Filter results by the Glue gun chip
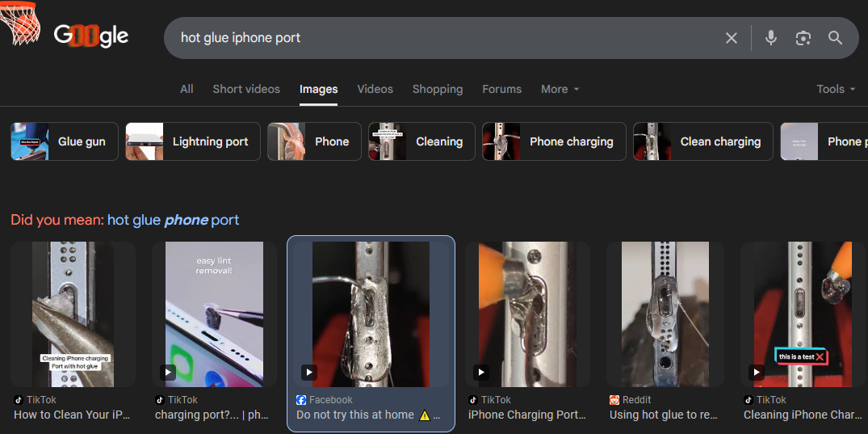This screenshot has height=434, width=868. (65, 141)
